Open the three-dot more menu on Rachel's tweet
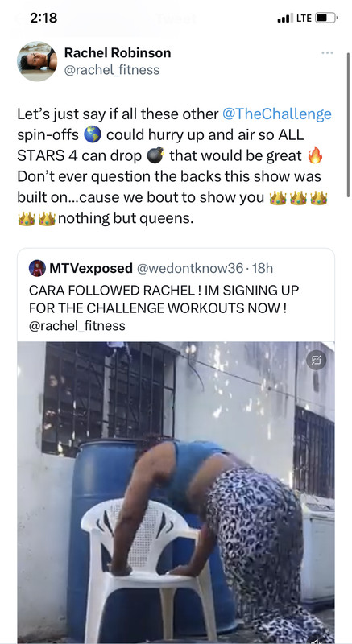352x644 pixels. [x=327, y=52]
